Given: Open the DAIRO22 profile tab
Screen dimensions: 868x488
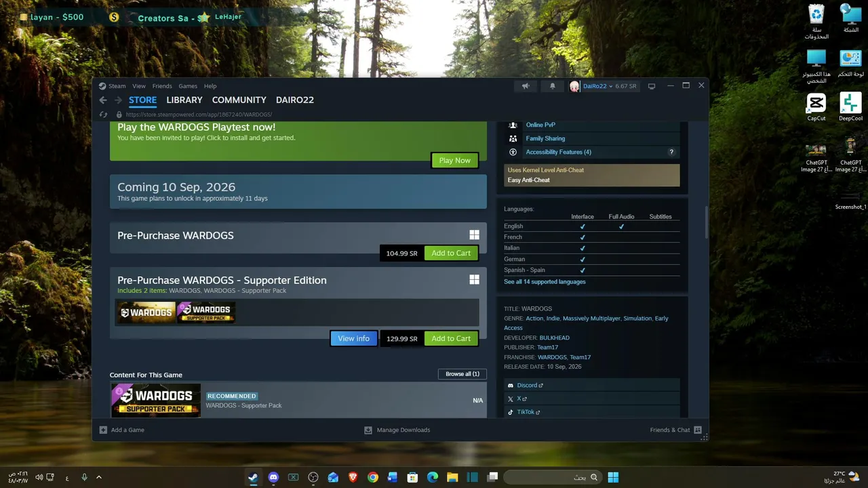Looking at the screenshot, I should pos(295,100).
